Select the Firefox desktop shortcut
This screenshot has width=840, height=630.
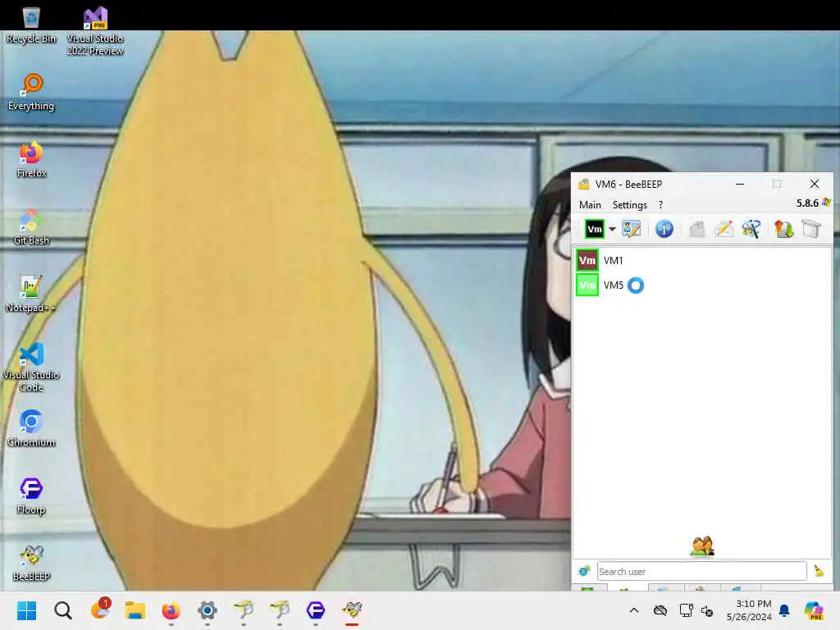31,159
